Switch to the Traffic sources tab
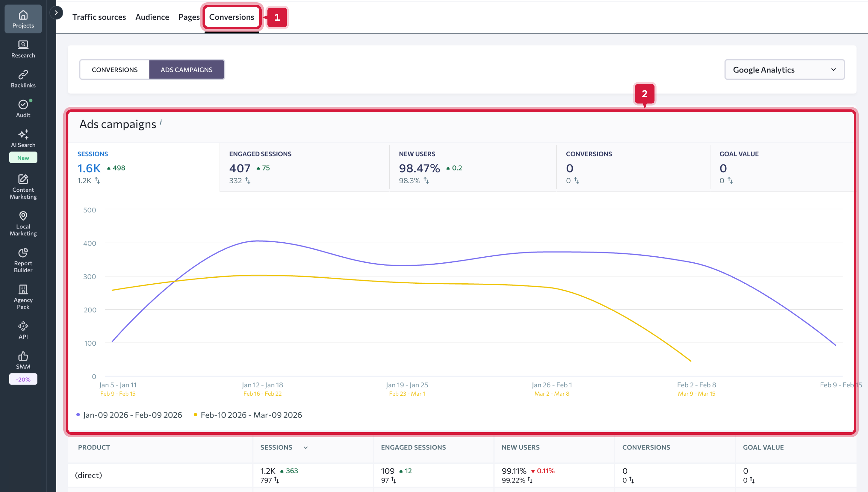868x492 pixels. 99,17
